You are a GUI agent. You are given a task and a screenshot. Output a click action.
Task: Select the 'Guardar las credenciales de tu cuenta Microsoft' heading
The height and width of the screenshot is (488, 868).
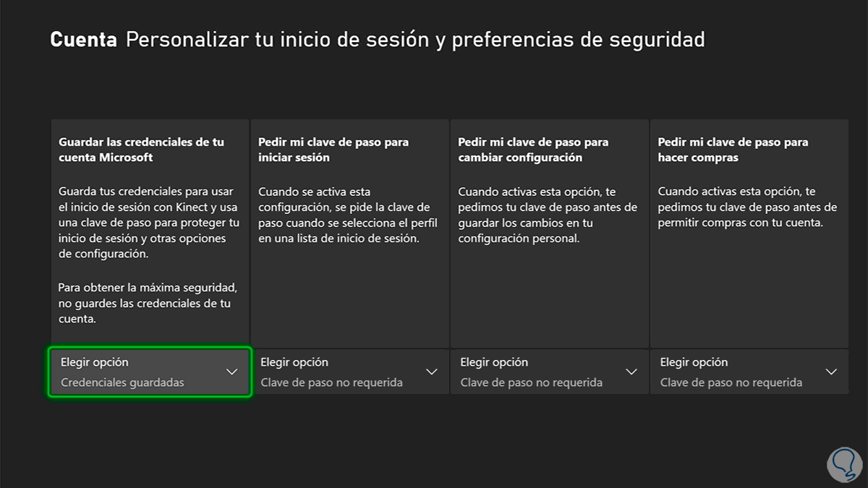click(141, 150)
